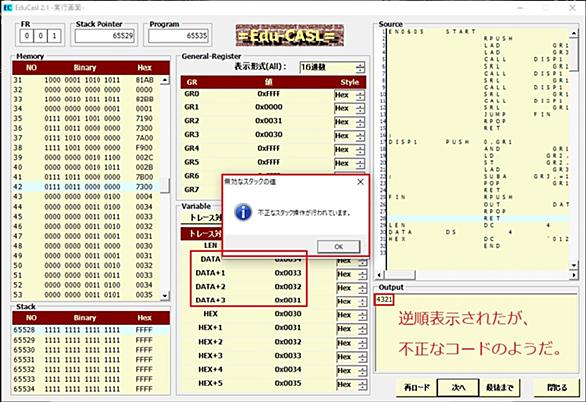
Task: Change GR5 style Hex spinner
Action: point(360,164)
